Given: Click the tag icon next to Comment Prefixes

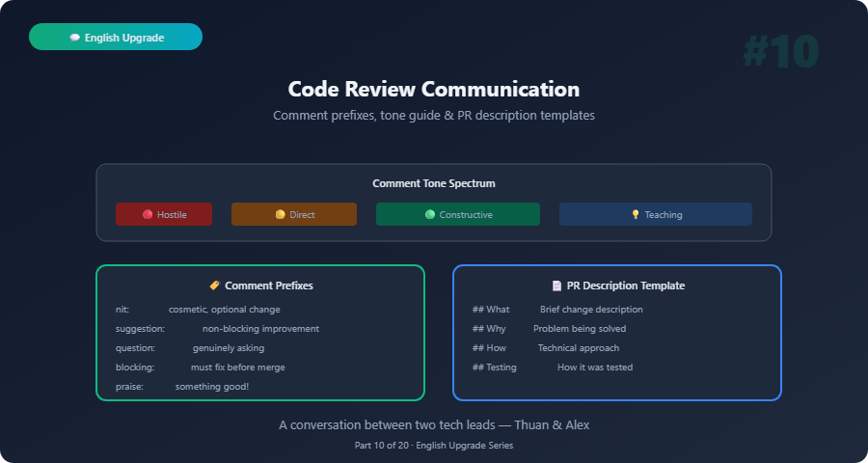Looking at the screenshot, I should 215,286.
